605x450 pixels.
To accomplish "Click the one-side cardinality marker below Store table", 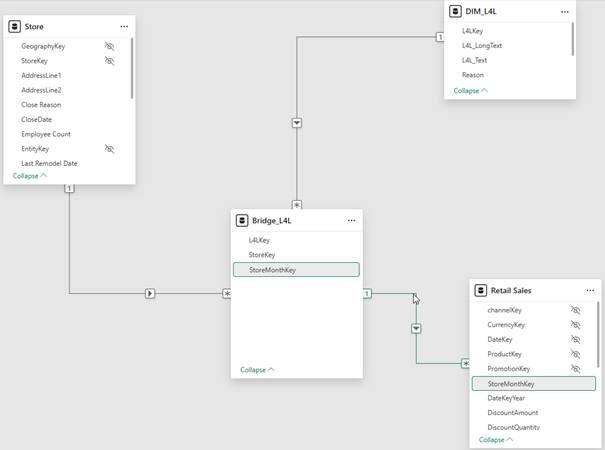I will click(x=69, y=188).
